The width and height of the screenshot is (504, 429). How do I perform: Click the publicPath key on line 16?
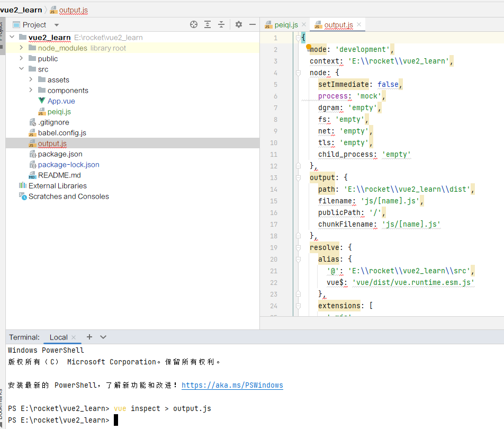pos(339,212)
